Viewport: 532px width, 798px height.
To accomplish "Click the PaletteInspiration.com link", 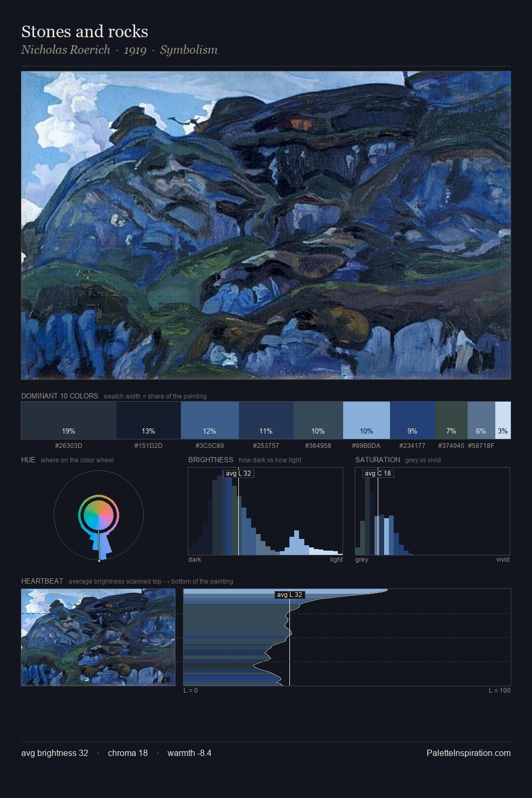I will pyautogui.click(x=469, y=753).
